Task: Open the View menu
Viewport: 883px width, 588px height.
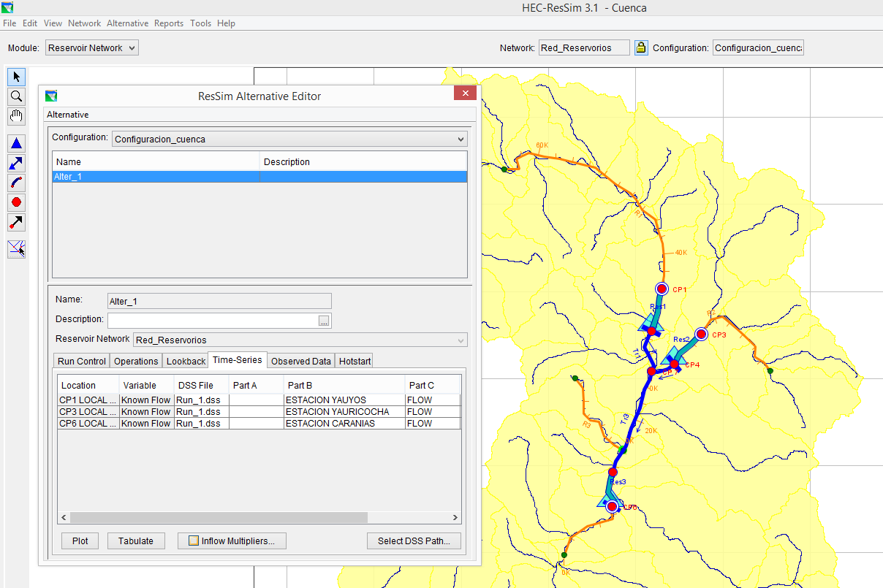Action: coord(53,23)
